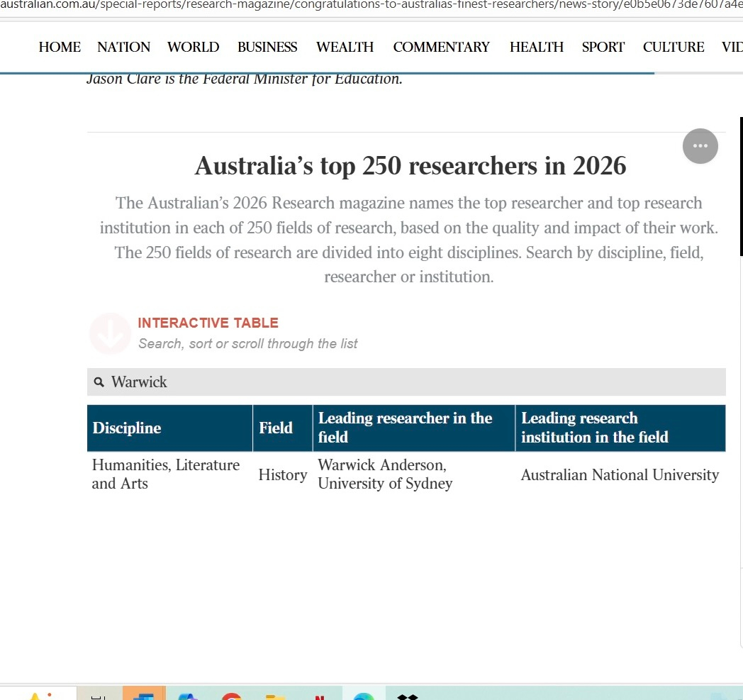Image resolution: width=743 pixels, height=700 pixels.
Task: Open Google Chrome from the taskbar
Action: (x=232, y=696)
